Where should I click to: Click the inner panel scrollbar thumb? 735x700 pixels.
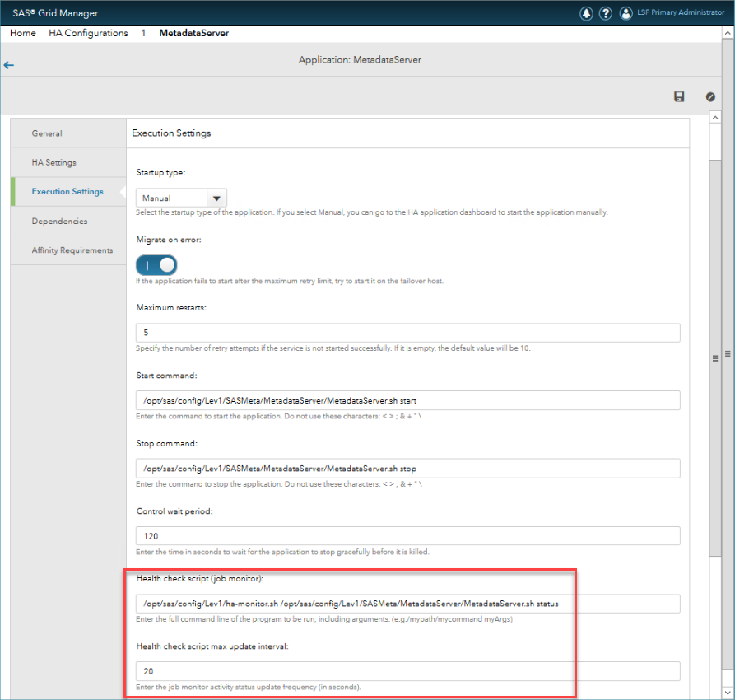(715, 358)
